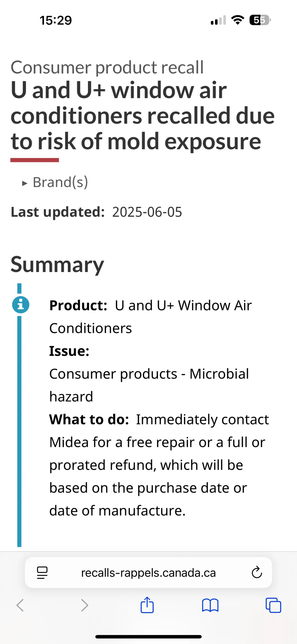297x644 pixels.
Task: Tap the home indicator bar
Action: [148, 637]
